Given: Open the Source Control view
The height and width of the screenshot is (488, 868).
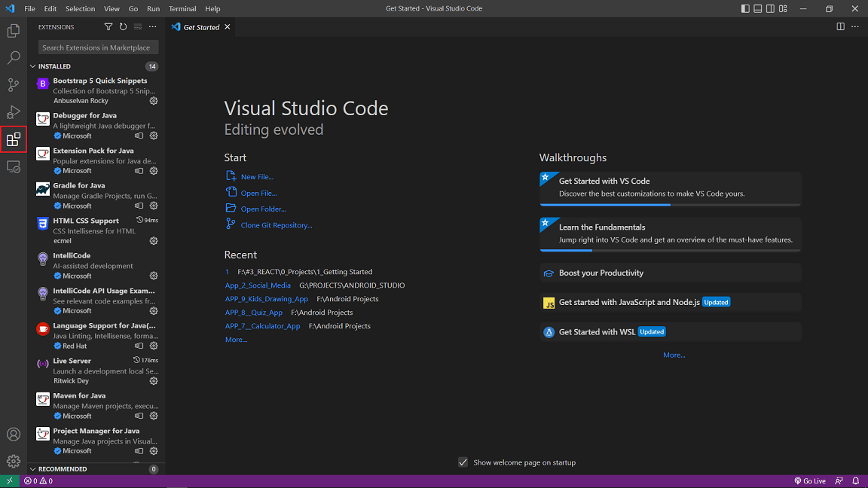Looking at the screenshot, I should [x=14, y=84].
